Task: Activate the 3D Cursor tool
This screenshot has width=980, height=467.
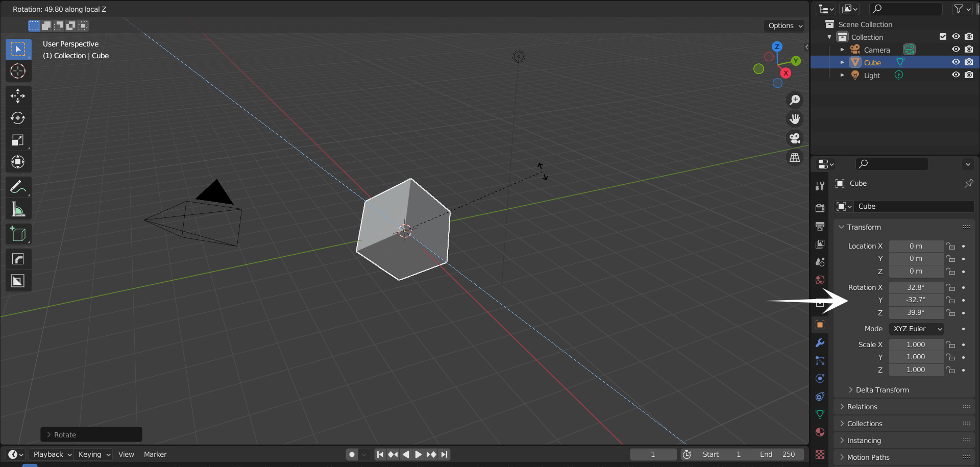Action: (18, 71)
